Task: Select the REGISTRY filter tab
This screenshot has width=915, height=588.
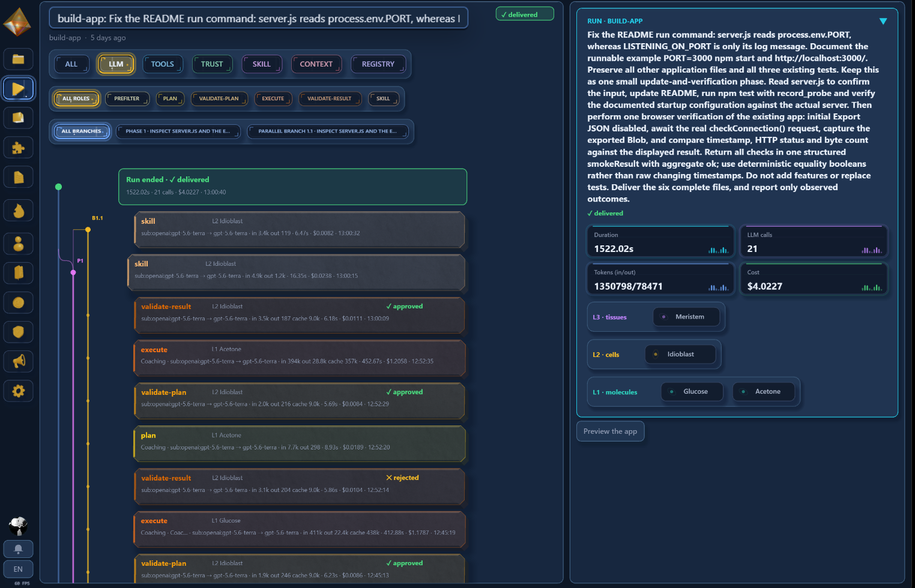Action: tap(378, 64)
